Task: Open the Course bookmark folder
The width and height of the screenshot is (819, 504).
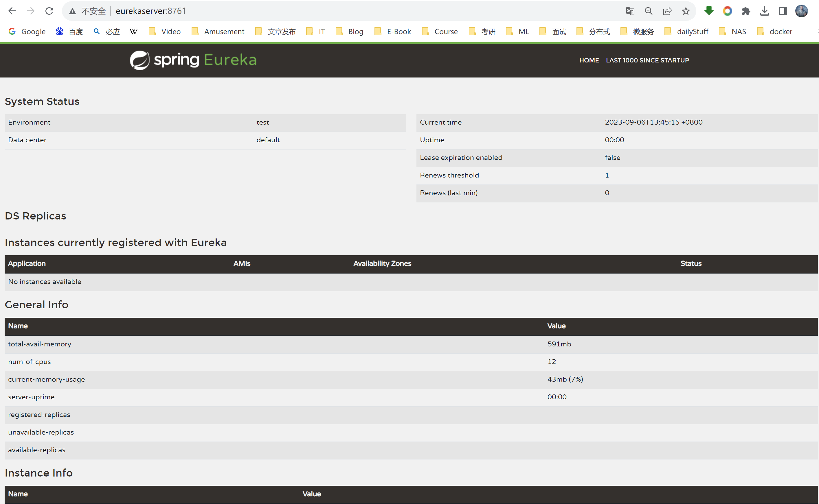Action: 440,31
